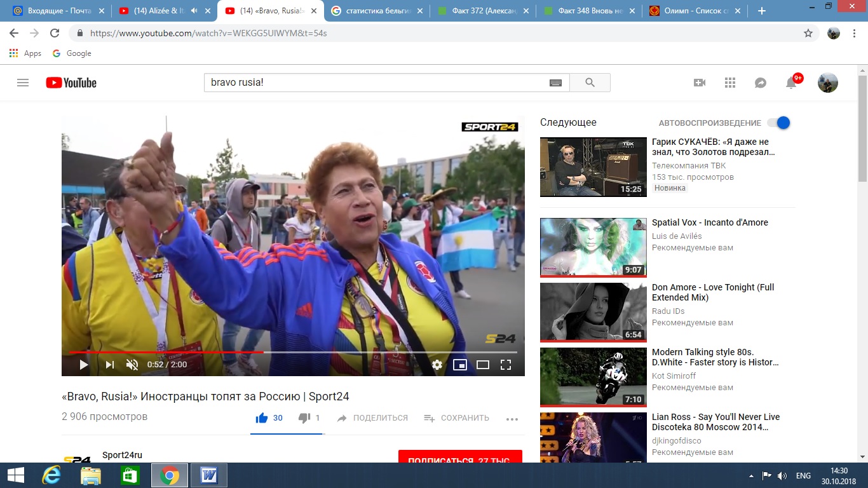Open the upload video camera icon
Viewport: 868px width, 488px height.
click(700, 83)
